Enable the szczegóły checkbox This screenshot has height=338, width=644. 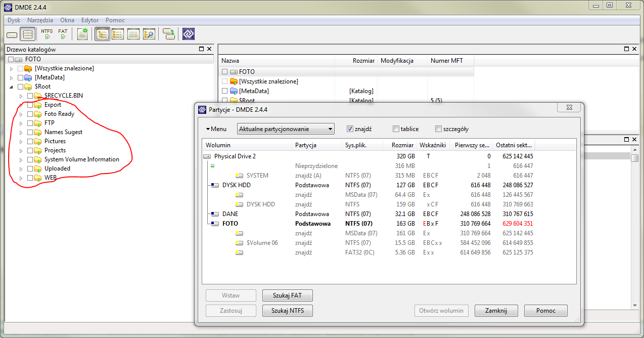pyautogui.click(x=438, y=129)
